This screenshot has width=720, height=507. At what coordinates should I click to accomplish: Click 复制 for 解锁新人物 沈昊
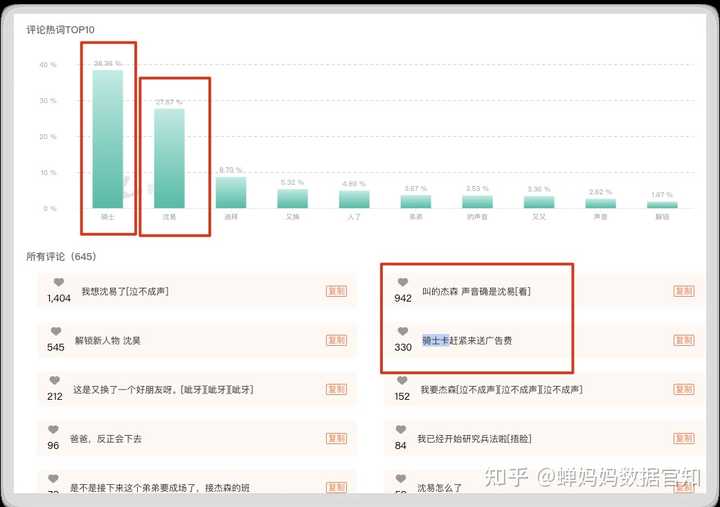point(336,340)
